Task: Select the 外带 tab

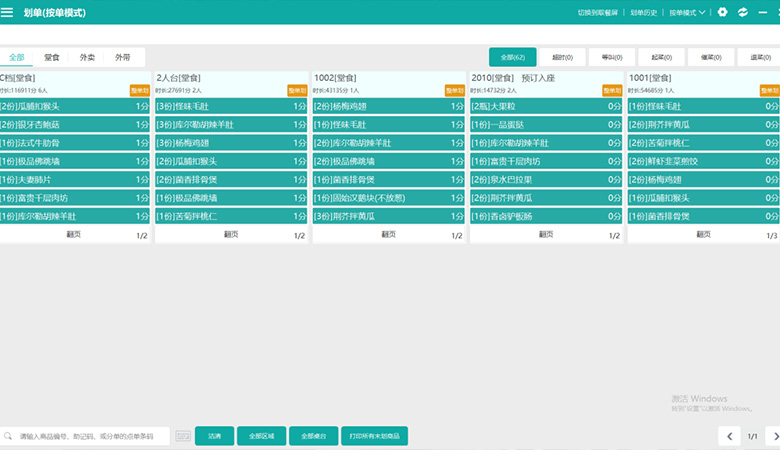Action: click(123, 57)
